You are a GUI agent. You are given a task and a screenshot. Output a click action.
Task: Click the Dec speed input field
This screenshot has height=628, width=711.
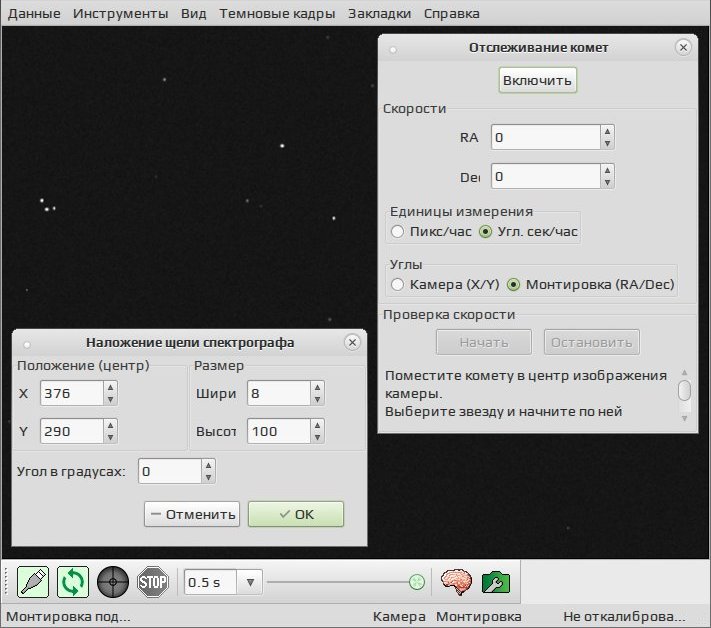(x=545, y=176)
